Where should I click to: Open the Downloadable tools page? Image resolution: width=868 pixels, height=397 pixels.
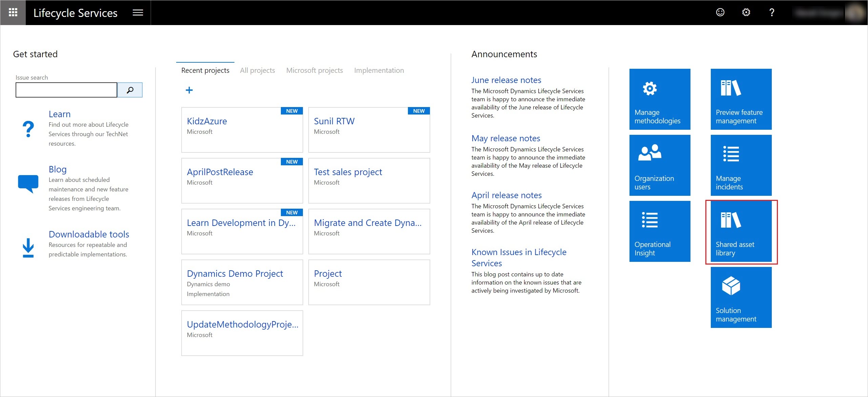[x=89, y=234]
